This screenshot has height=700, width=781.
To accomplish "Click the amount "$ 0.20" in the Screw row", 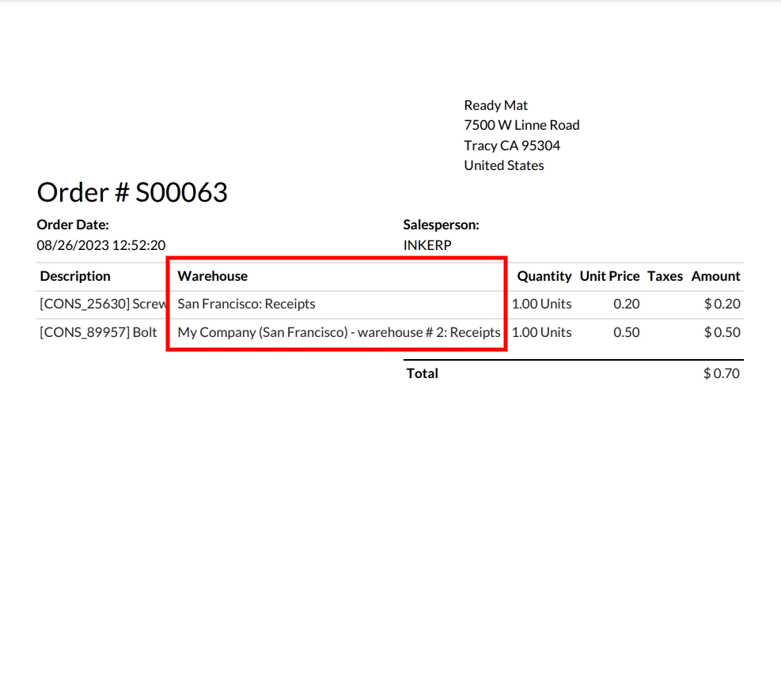I will 722,305.
